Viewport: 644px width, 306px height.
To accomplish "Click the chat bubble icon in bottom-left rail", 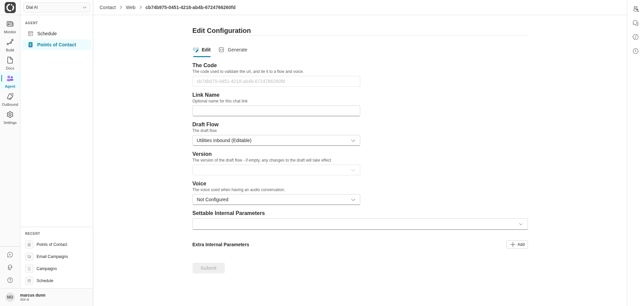I will pyautogui.click(x=10, y=255).
